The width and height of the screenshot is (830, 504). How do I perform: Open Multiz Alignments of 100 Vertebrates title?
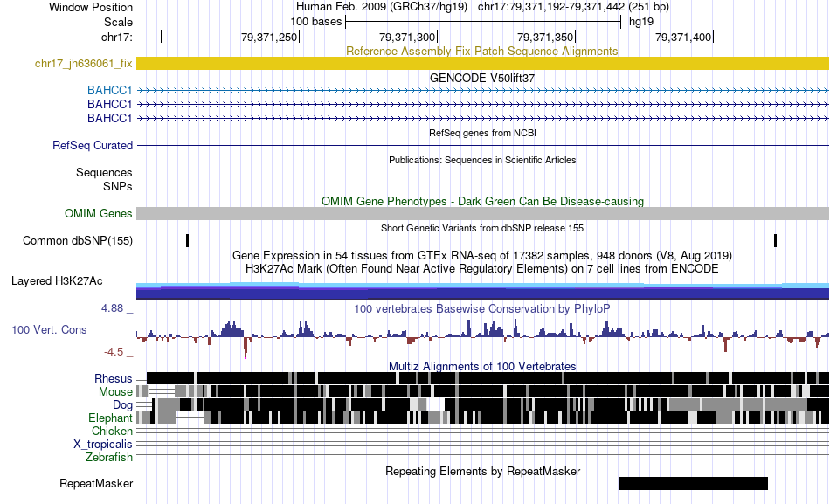[x=482, y=366]
